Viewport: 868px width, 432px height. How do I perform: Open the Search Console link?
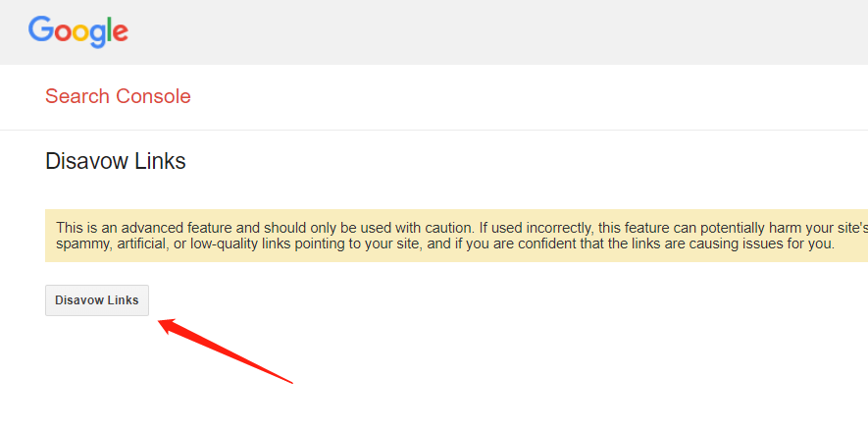click(118, 96)
